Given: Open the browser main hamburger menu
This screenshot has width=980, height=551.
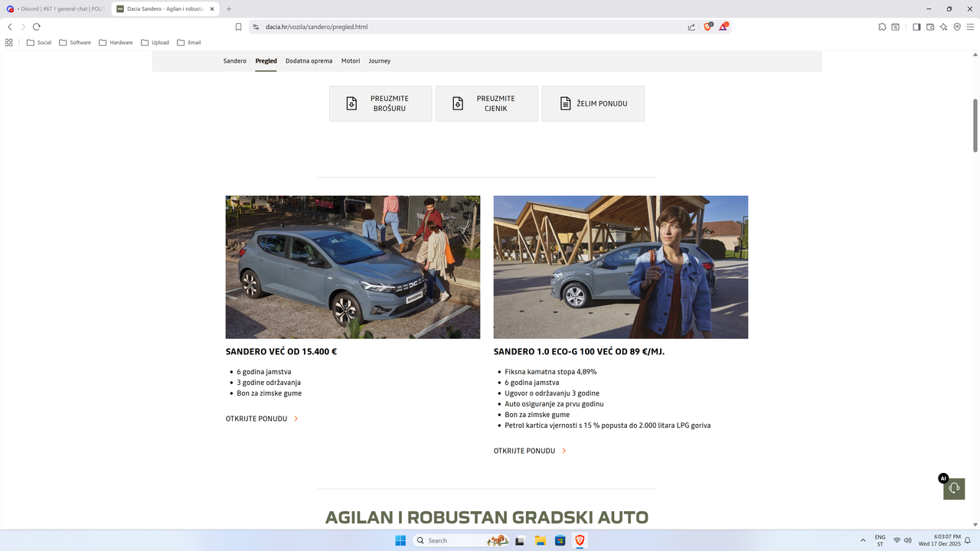Looking at the screenshot, I should coord(970,27).
